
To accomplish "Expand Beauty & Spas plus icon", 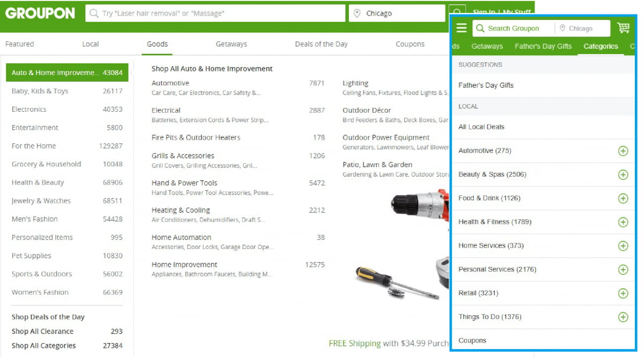I will (623, 174).
